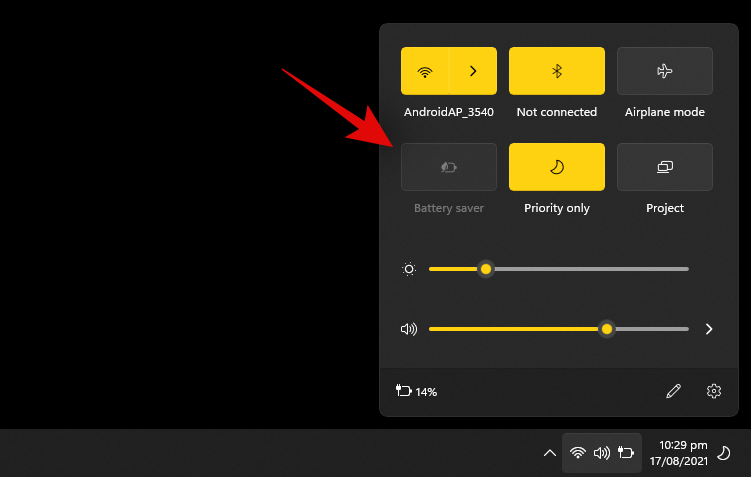Set the brightness slider to the middle
This screenshot has height=477, width=751.
point(559,269)
